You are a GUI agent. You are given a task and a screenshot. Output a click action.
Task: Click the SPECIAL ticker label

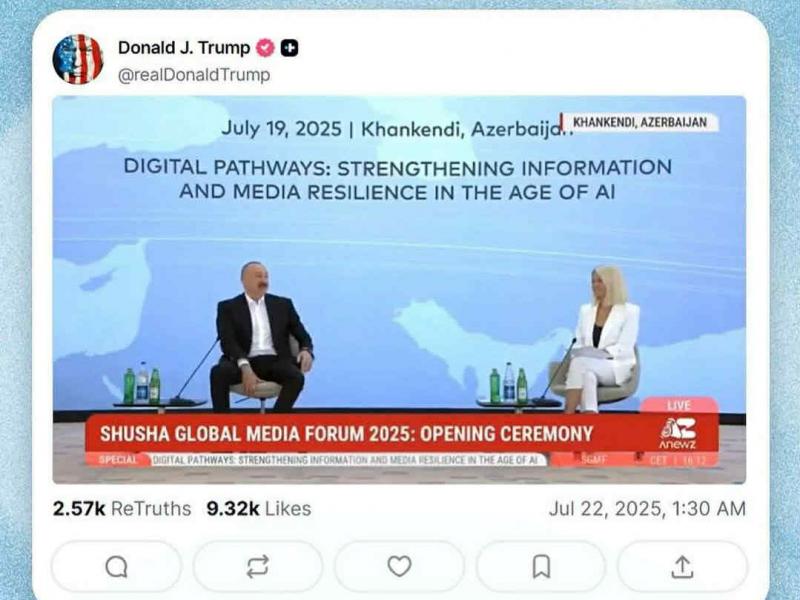tap(118, 459)
